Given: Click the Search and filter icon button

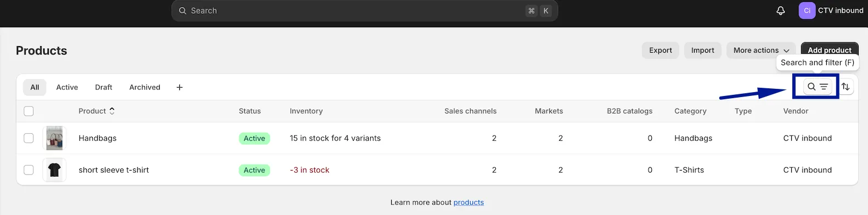Looking at the screenshot, I should (818, 87).
